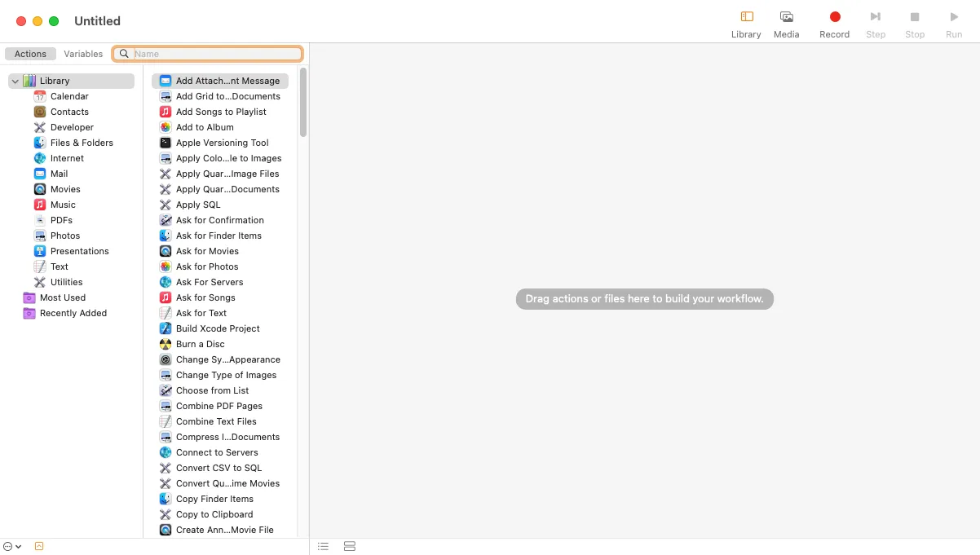This screenshot has height=555, width=980.
Task: Open Files & Folders category
Action: click(82, 143)
